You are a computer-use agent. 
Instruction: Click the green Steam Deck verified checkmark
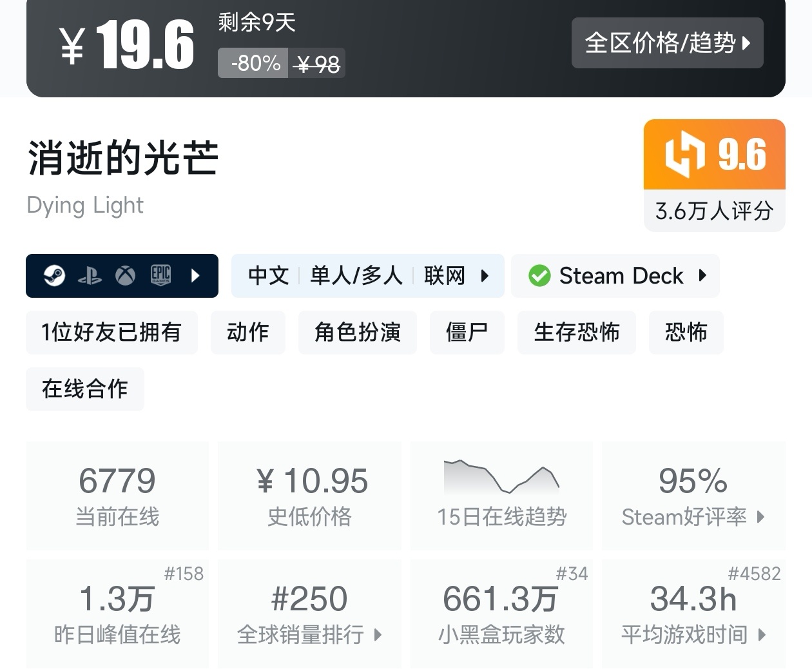coord(539,276)
